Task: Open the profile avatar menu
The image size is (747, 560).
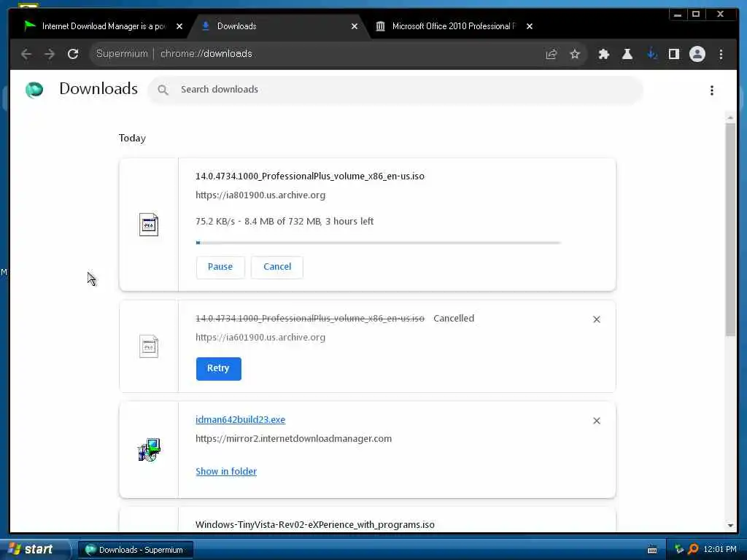Action: pos(697,54)
